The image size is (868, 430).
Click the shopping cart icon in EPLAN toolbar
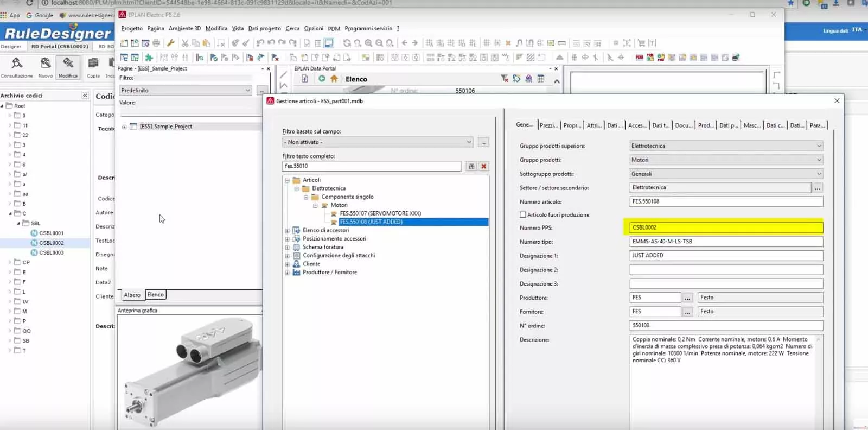(641, 43)
